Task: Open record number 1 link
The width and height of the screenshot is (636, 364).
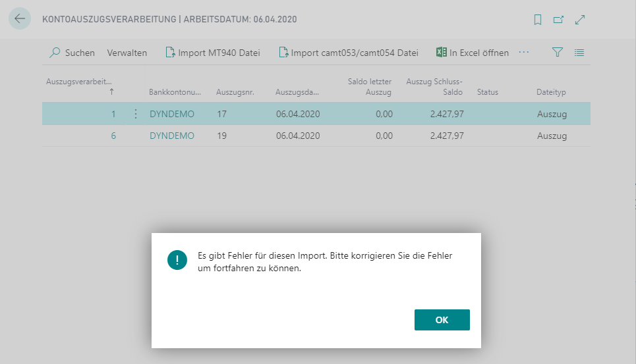Action: tap(113, 114)
